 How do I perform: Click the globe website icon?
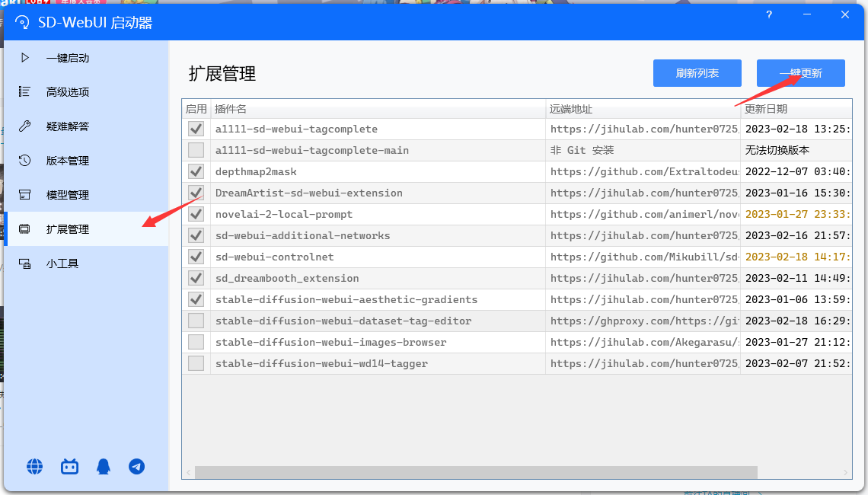pos(35,467)
